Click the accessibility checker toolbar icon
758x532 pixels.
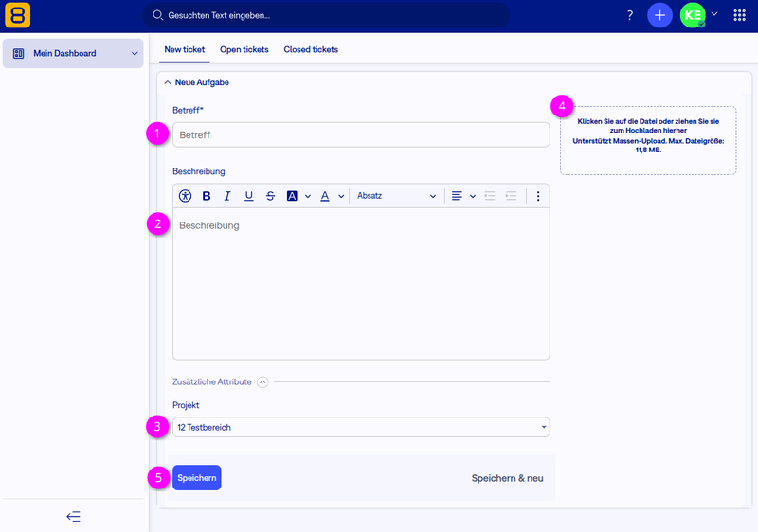point(185,196)
